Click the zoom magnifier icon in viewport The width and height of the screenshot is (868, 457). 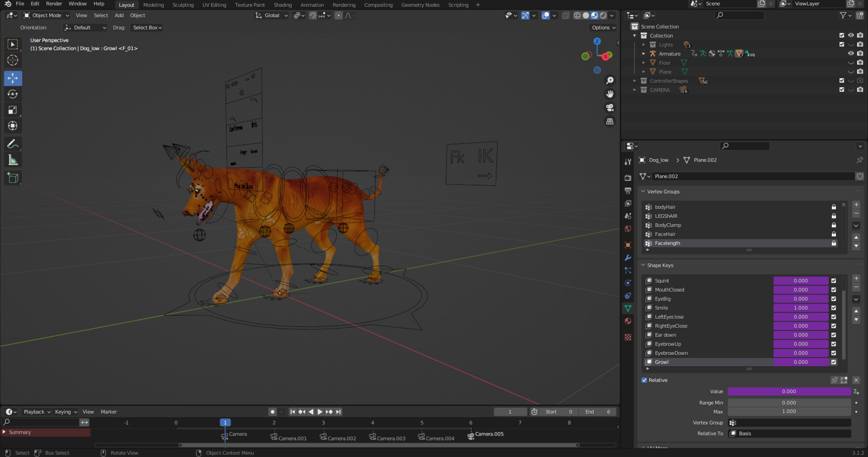610,80
